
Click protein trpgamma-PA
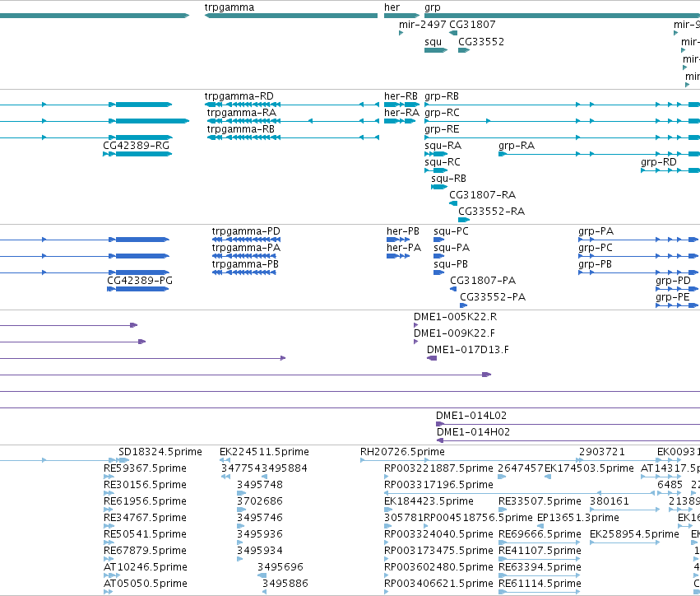[246, 249]
